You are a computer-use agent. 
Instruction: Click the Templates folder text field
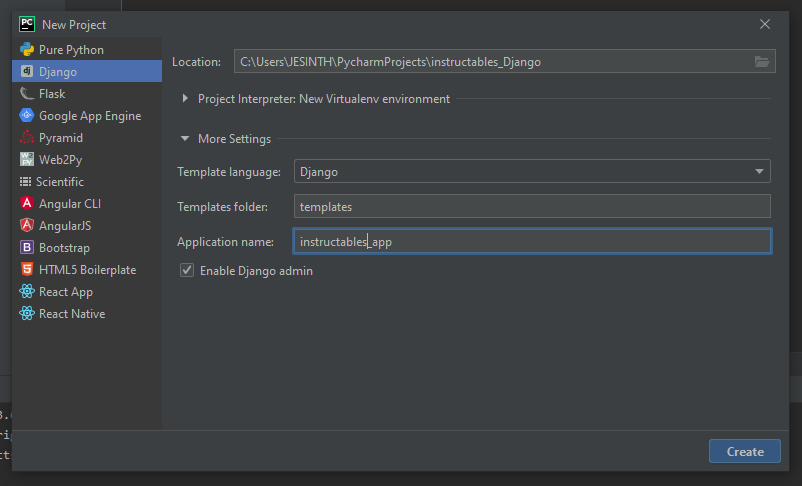click(532, 207)
